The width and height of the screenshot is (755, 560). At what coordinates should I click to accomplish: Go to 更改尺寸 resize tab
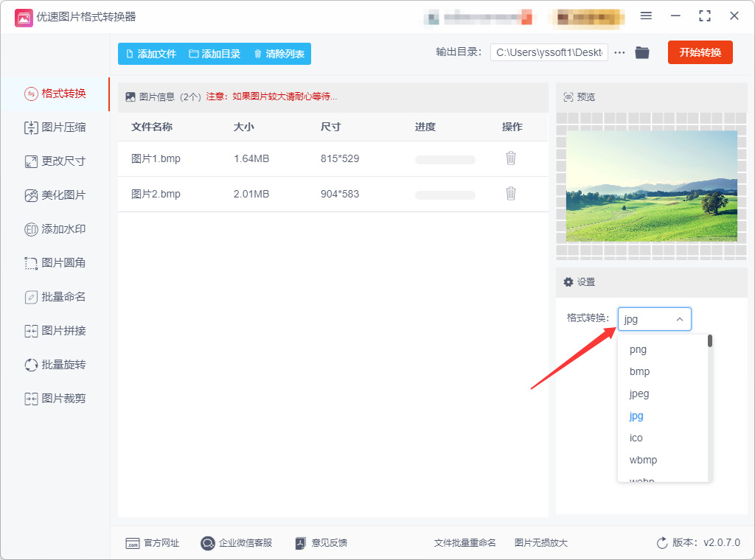coord(55,161)
